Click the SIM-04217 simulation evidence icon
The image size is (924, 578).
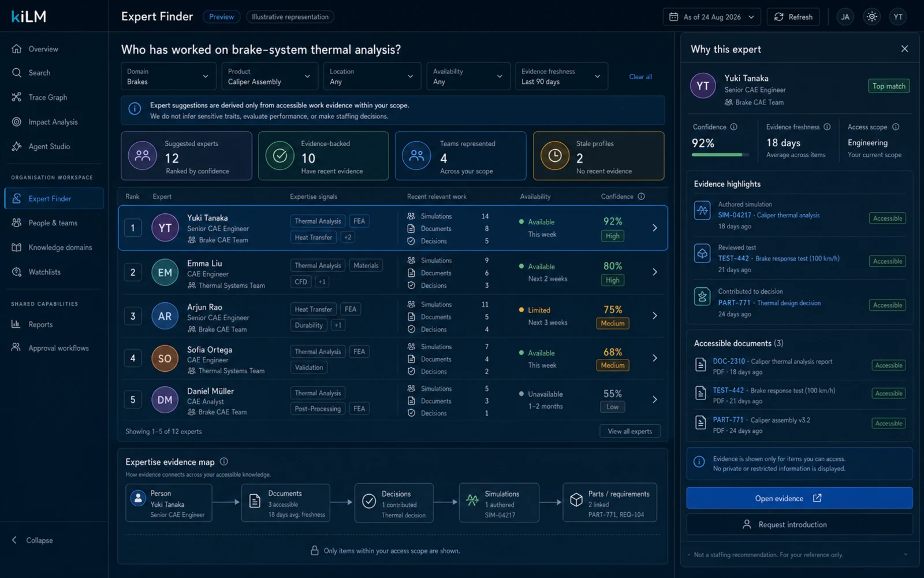[x=702, y=210]
